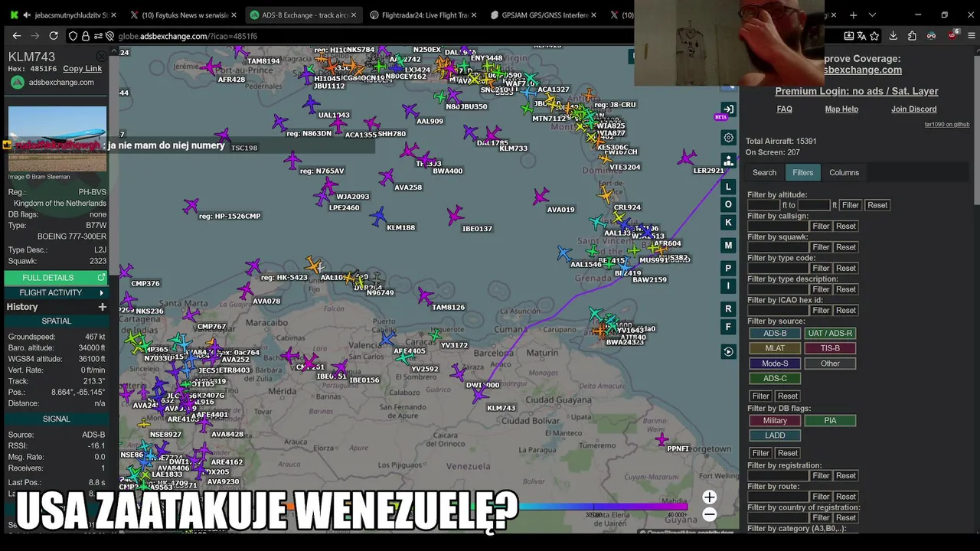Select the LER2921 aircraft icon

[x=688, y=158]
